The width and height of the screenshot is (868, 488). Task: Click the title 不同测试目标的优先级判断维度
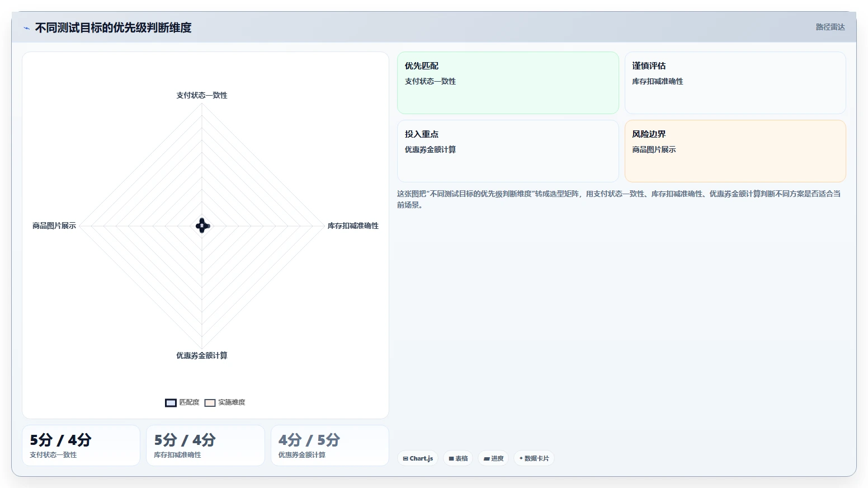pos(113,28)
